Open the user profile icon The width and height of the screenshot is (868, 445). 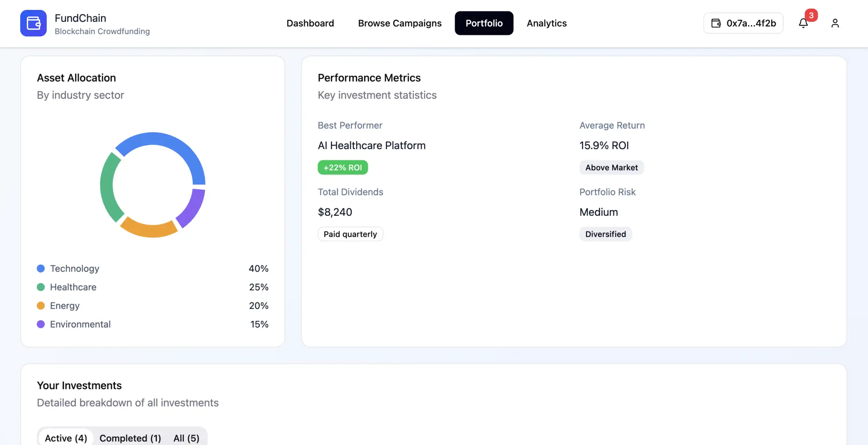[x=835, y=23]
